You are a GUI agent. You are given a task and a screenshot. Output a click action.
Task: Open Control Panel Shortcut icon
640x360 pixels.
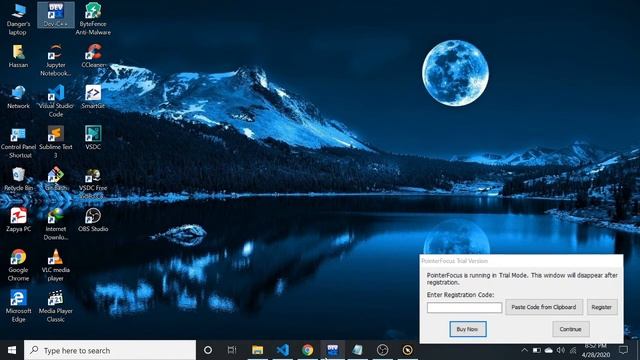(x=18, y=142)
